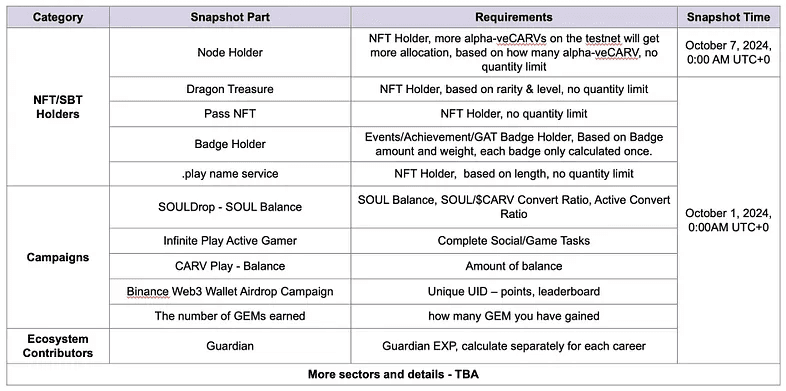Select the Ecosystem Contributors category cell
Viewport: 786px width, 391px height.
(x=58, y=346)
